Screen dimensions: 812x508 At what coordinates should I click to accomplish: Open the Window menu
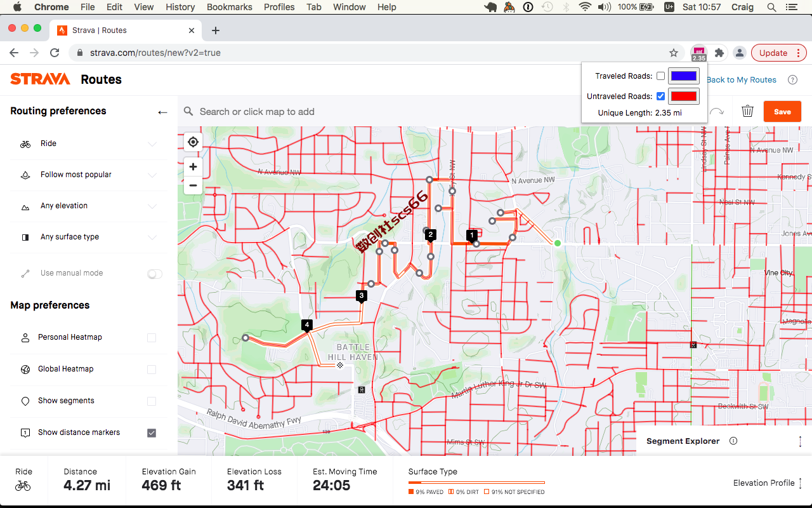[350, 7]
